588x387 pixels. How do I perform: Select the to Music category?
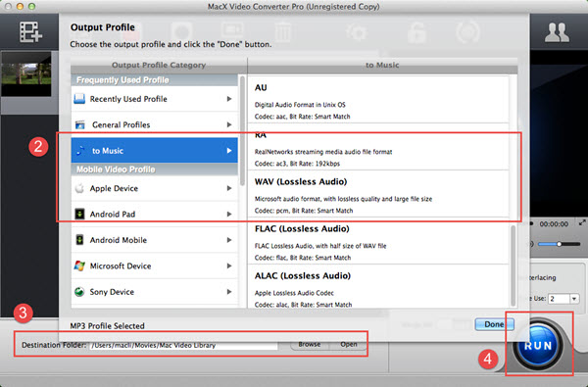coord(154,151)
